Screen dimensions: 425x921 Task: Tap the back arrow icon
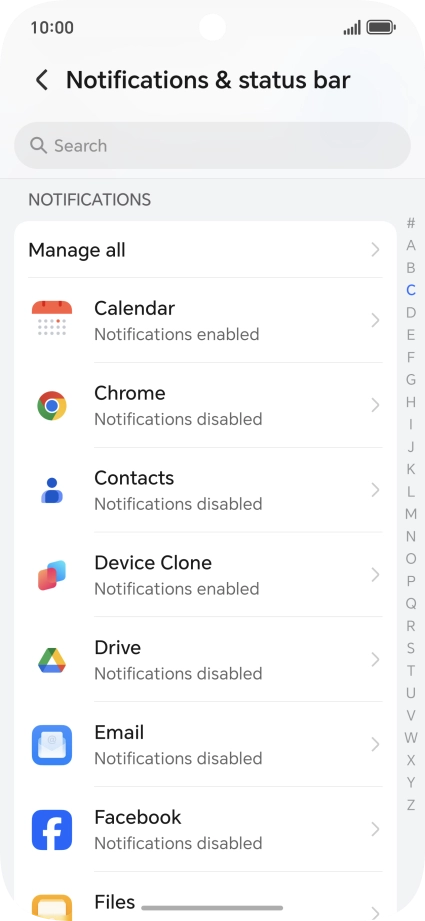click(x=42, y=80)
